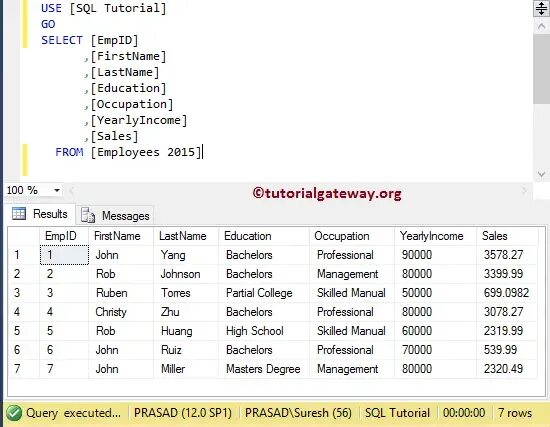Image resolution: width=550 pixels, height=427 pixels.
Task: Click the FirstName column header
Action: tap(121, 236)
